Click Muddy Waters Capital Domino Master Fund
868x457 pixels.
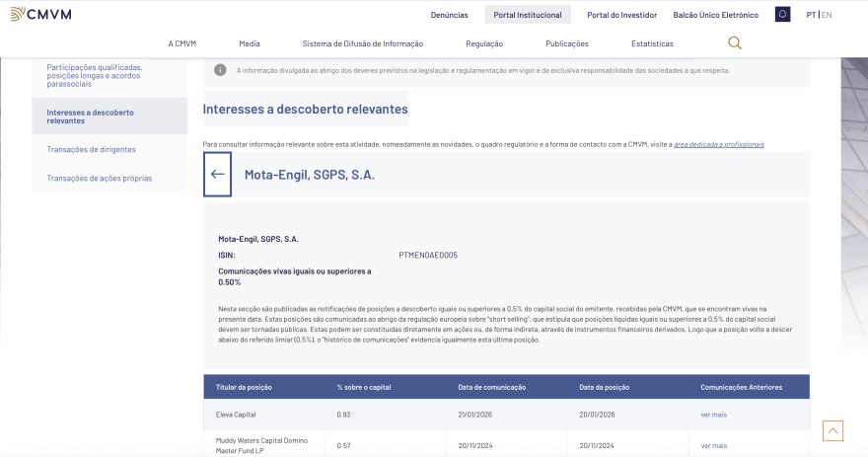[x=261, y=446]
